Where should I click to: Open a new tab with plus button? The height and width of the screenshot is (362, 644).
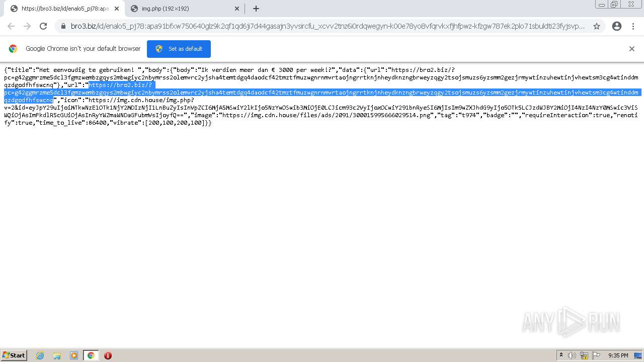click(x=256, y=9)
